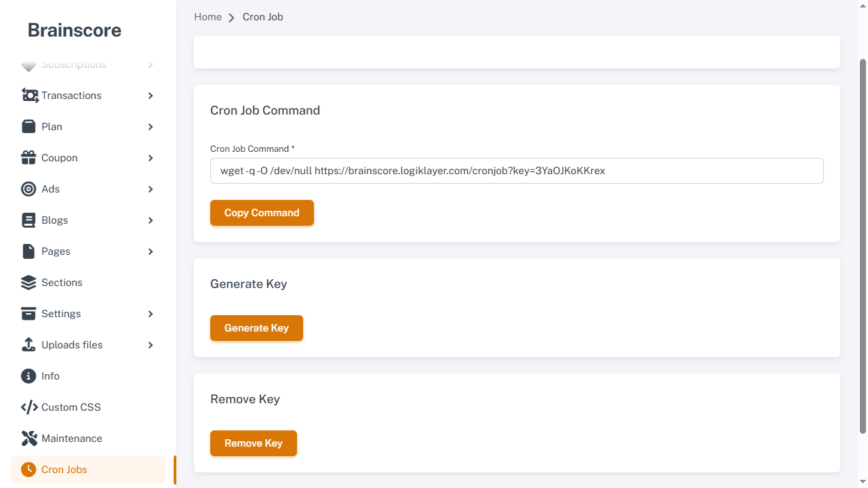Click the Cron Job Command input field
The image size is (868, 488).
(517, 171)
